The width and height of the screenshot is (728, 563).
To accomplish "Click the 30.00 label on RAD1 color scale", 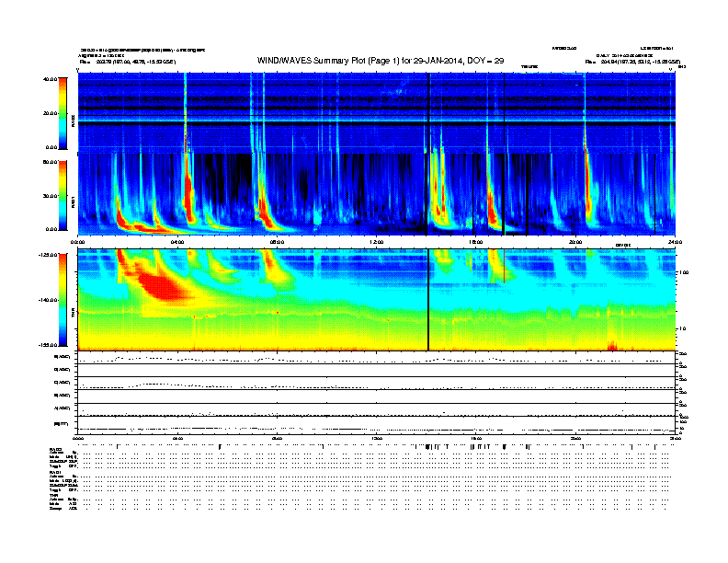I will click(51, 196).
